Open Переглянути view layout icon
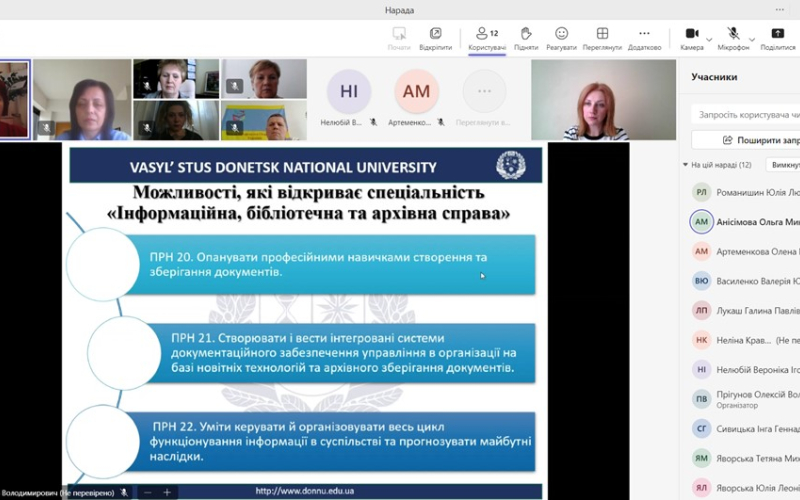Viewport: 800px width, 500px height. 602,34
